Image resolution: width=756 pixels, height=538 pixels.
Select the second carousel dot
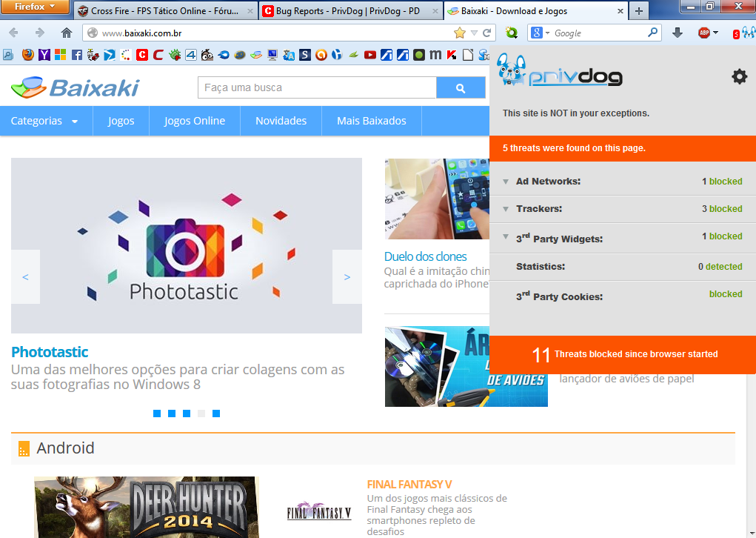(x=172, y=414)
